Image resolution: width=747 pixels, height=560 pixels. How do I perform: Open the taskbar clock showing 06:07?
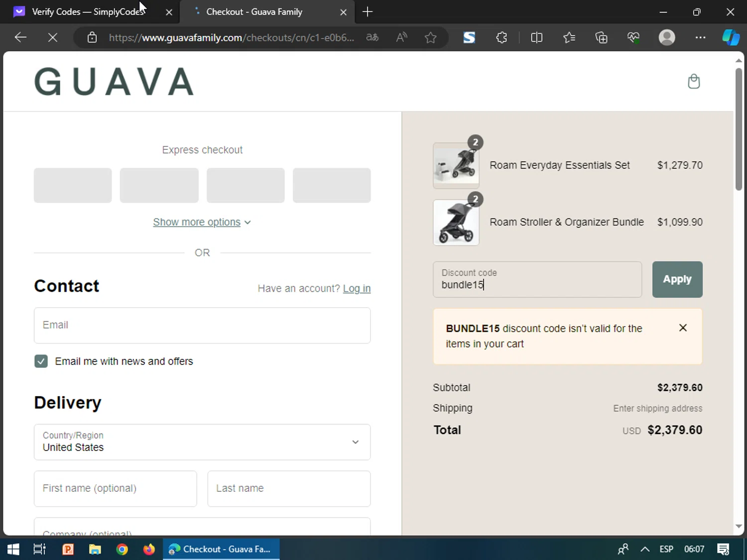(x=694, y=549)
